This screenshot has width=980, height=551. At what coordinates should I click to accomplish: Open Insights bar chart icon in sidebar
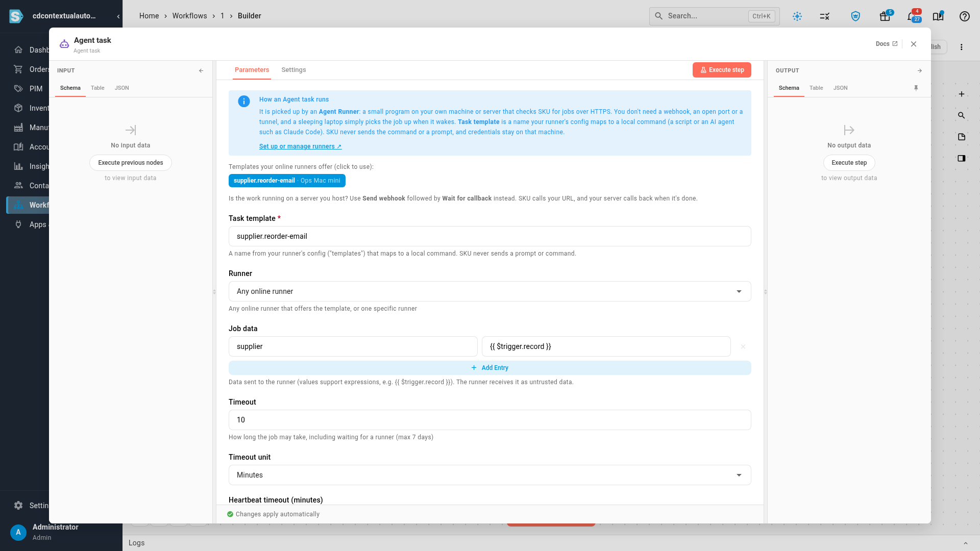(18, 166)
